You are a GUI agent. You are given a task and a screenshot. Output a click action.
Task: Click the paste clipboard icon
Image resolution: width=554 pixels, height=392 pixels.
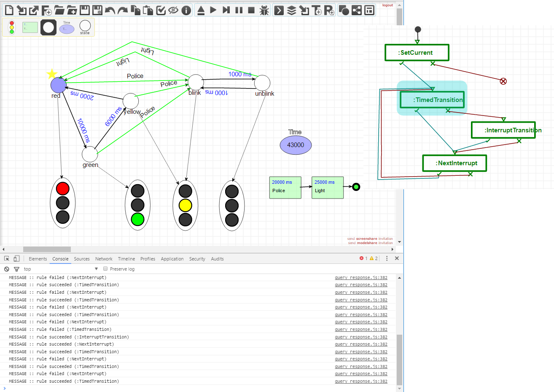148,10
